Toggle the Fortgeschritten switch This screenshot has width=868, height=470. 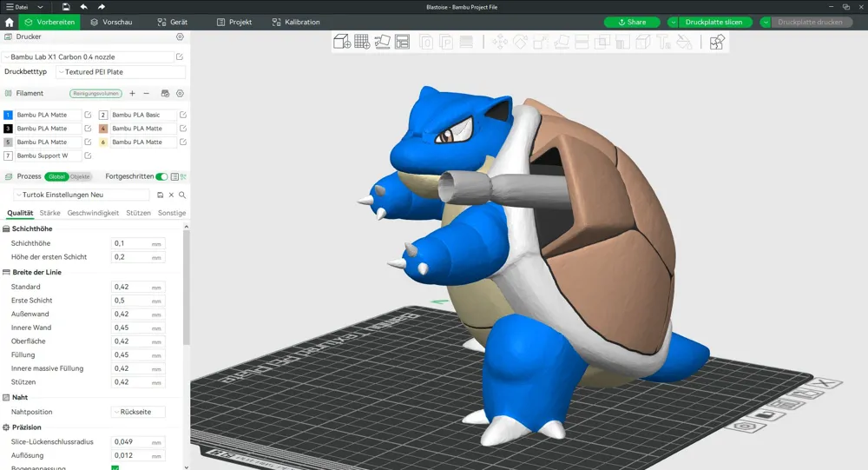pos(161,176)
